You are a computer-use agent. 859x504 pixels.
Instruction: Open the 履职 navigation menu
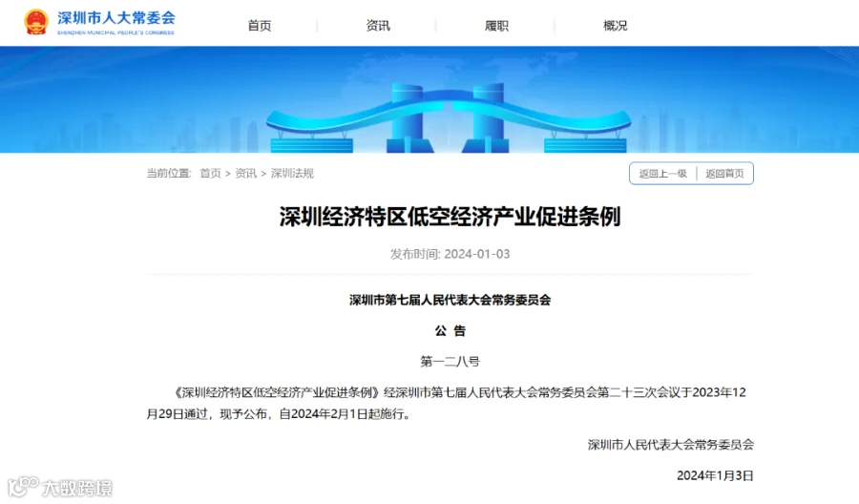496,26
